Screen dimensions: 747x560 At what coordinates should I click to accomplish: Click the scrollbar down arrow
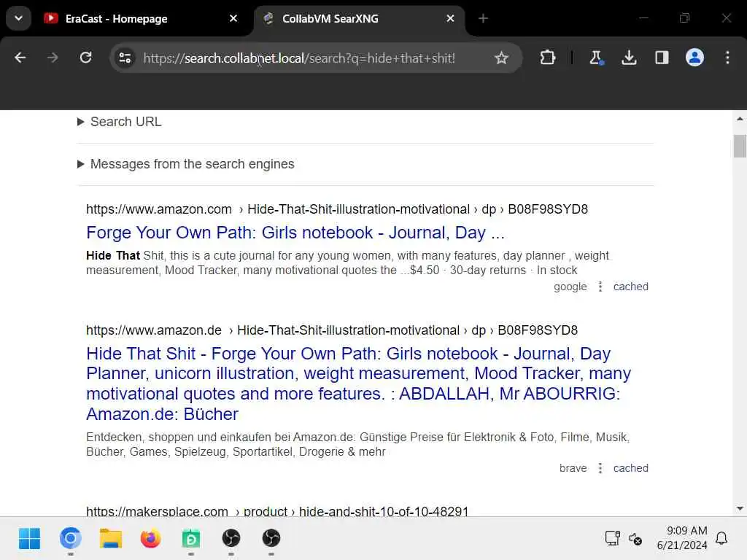pos(740,508)
